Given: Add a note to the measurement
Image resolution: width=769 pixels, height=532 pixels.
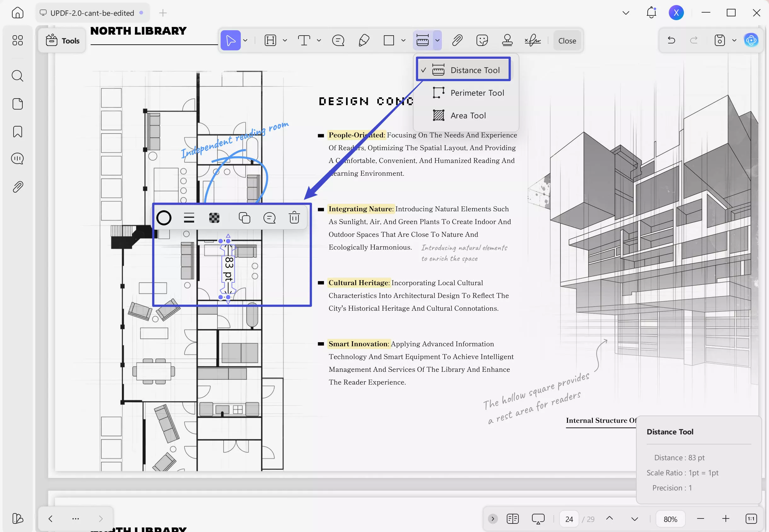Looking at the screenshot, I should 269,218.
